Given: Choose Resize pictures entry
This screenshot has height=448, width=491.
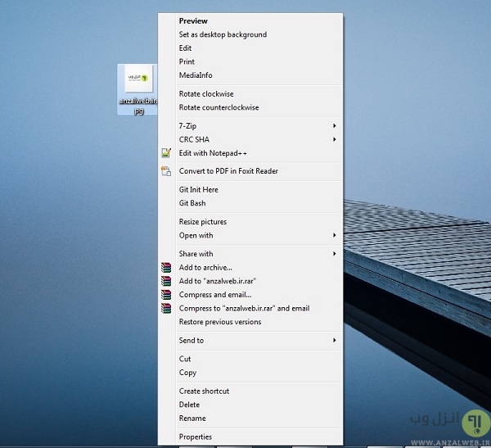Looking at the screenshot, I should (203, 222).
